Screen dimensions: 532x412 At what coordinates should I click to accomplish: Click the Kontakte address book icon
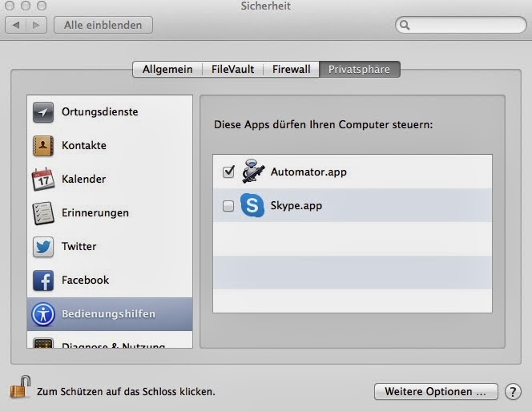43,146
